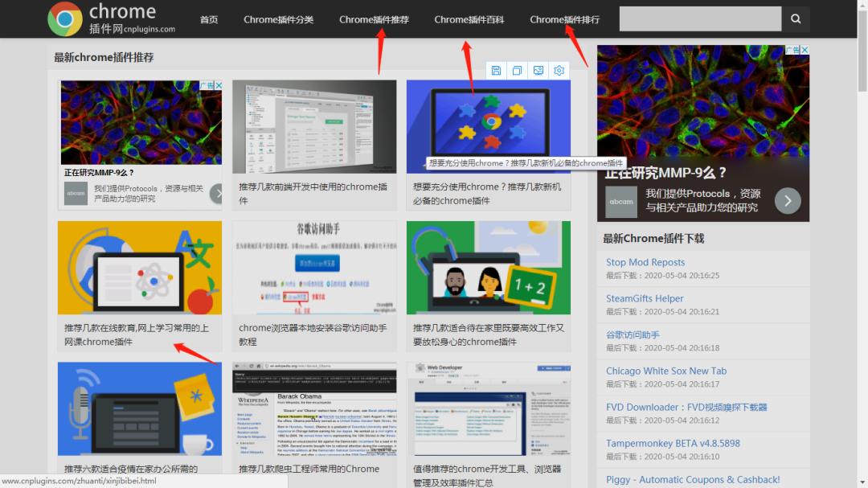Click title 推荐几款在线教育,网上学习常用的上网课chrome插件
Image resolution: width=868 pixels, height=488 pixels.
pos(137,334)
